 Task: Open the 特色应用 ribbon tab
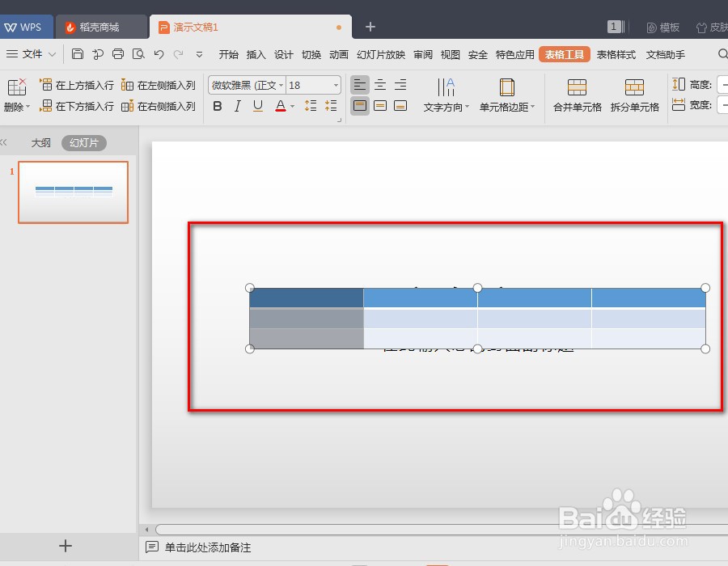515,55
